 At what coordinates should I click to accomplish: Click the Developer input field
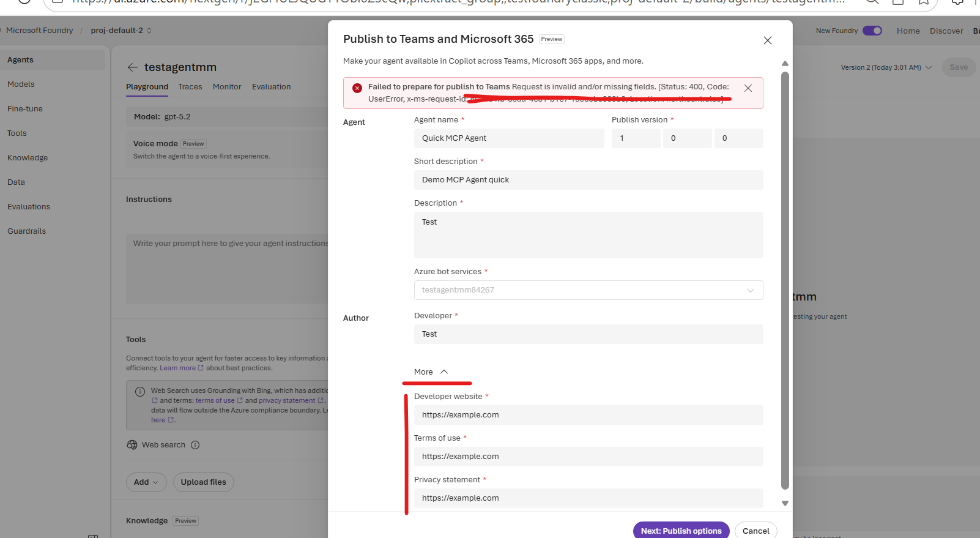click(588, 334)
